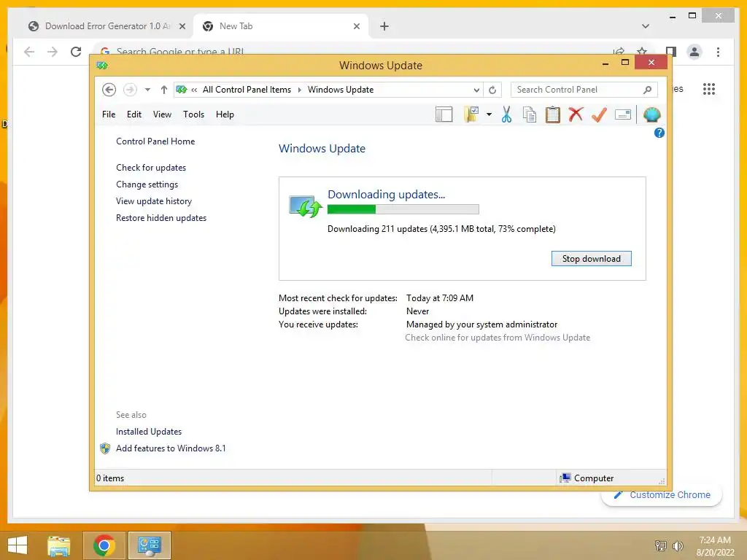Viewport: 747px width, 560px height.
Task: Open the File menu
Action: pos(109,114)
